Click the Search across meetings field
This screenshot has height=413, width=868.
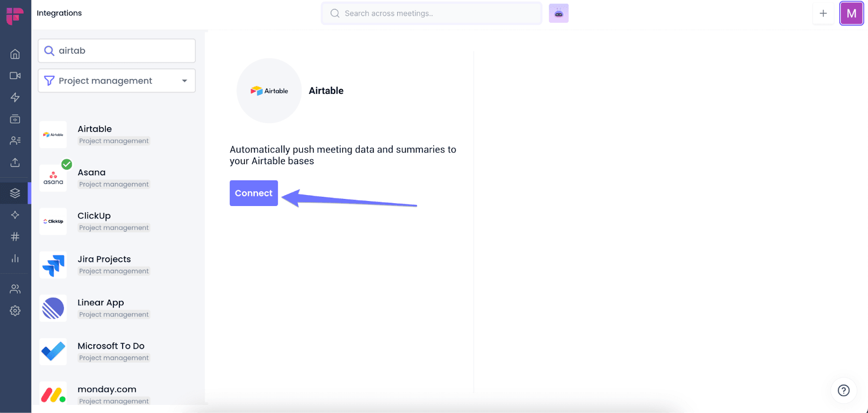[431, 13]
